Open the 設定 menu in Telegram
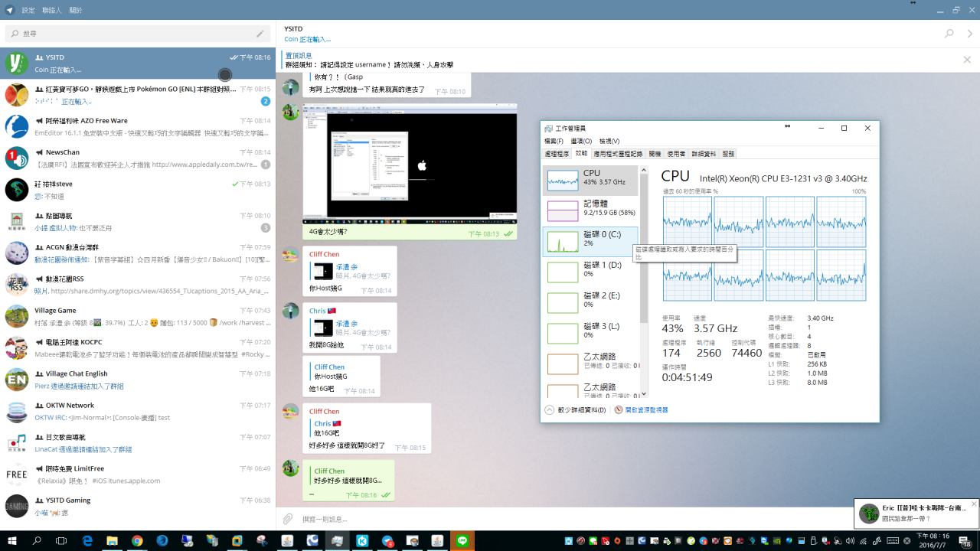Image resolution: width=980 pixels, height=551 pixels. pyautogui.click(x=28, y=10)
